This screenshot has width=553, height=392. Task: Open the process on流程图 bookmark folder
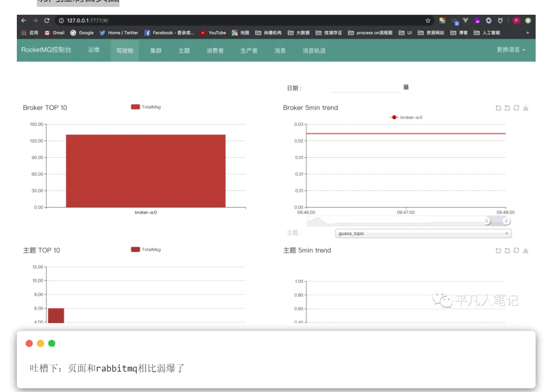[x=370, y=33]
